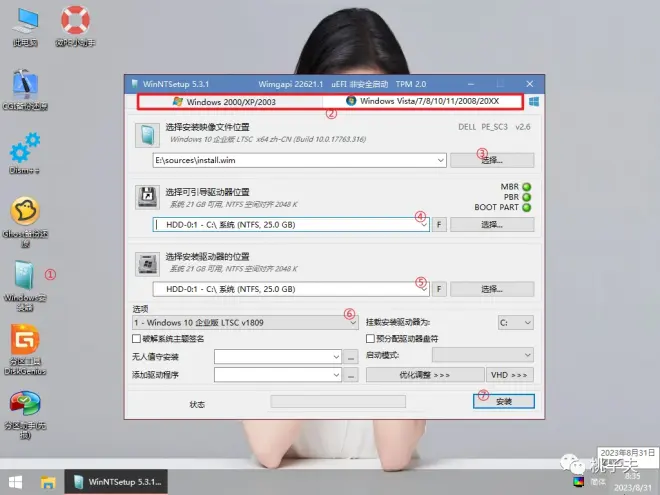The image size is (660, 495).
Task: Enable 预分配驱动器盘符 checkbox
Action: pos(370,339)
